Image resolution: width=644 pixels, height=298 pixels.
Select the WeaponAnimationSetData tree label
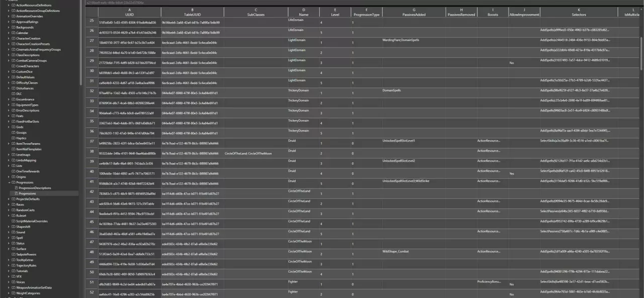pos(34,287)
